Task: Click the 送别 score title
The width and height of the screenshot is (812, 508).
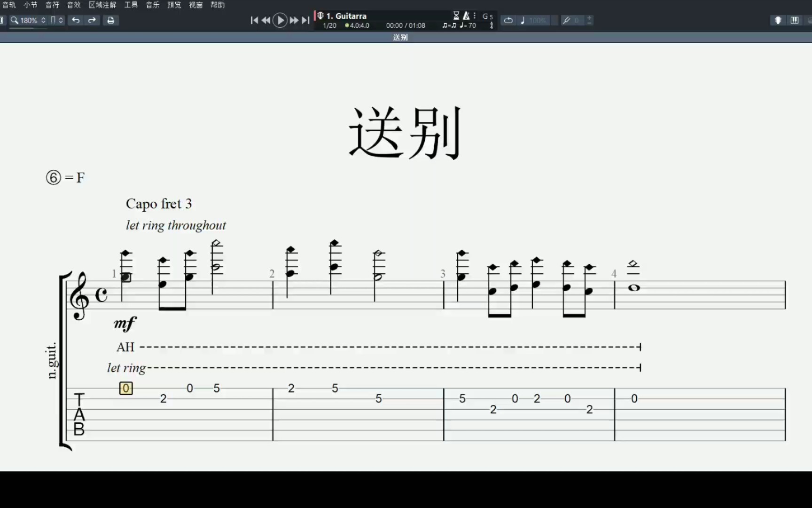Action: pyautogui.click(x=405, y=133)
